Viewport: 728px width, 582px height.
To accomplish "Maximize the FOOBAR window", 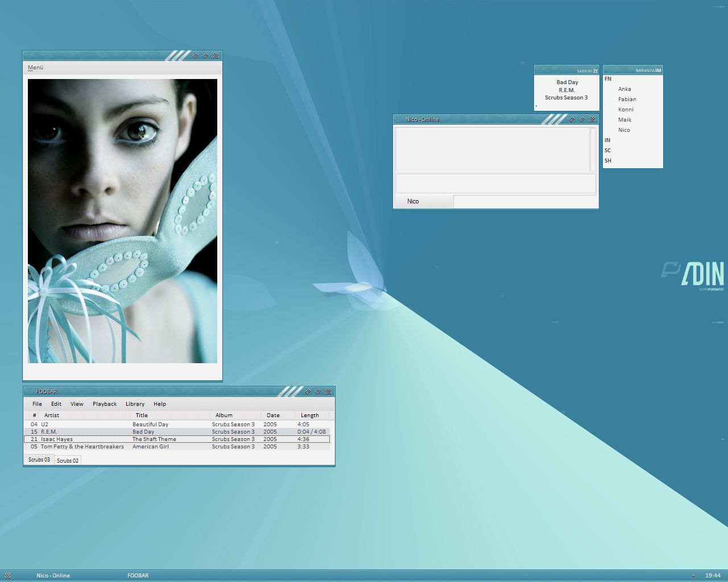I will click(x=318, y=392).
